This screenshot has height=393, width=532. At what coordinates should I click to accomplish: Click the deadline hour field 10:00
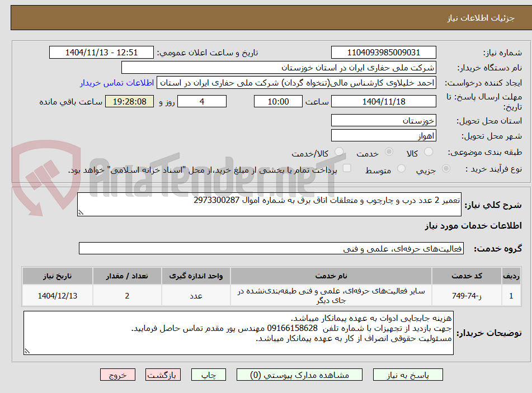pos(278,101)
